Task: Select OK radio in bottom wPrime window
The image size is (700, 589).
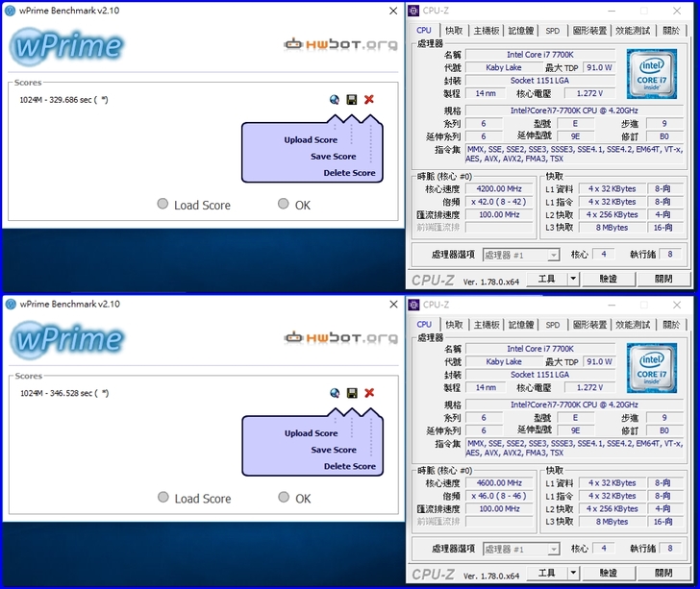Action: pyautogui.click(x=284, y=497)
